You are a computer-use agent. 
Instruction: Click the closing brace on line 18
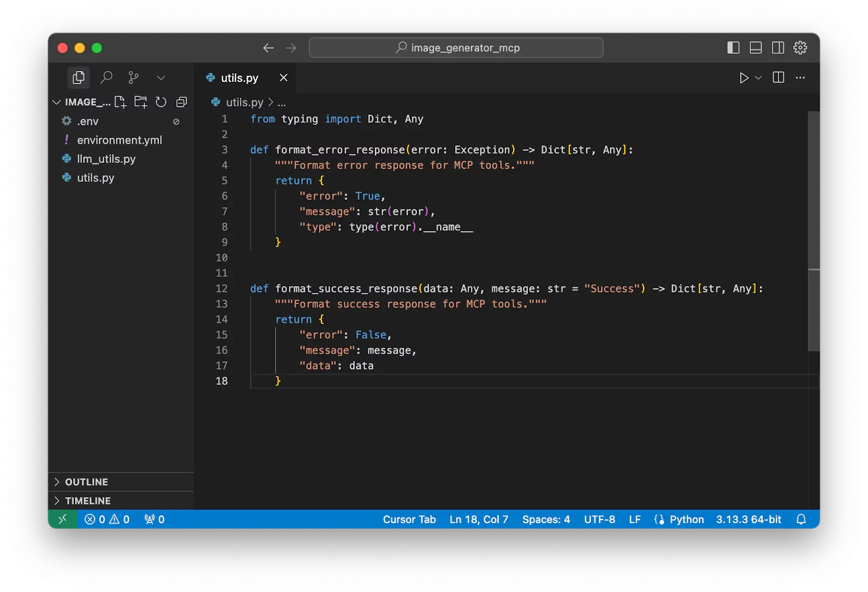[x=278, y=381]
